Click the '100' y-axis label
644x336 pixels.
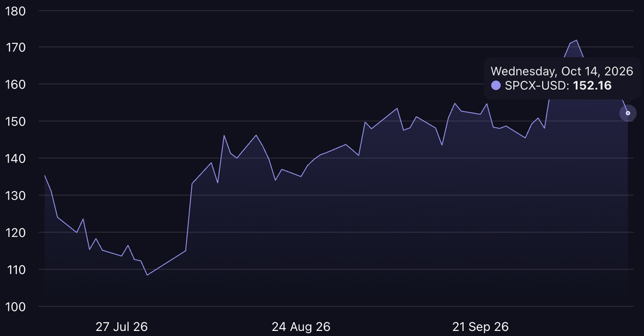point(16,307)
